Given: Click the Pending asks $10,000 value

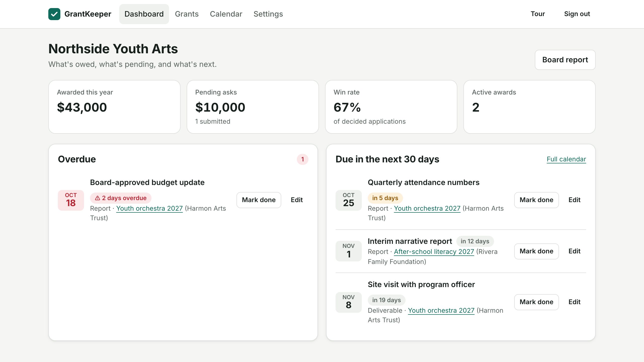Looking at the screenshot, I should [x=220, y=107].
